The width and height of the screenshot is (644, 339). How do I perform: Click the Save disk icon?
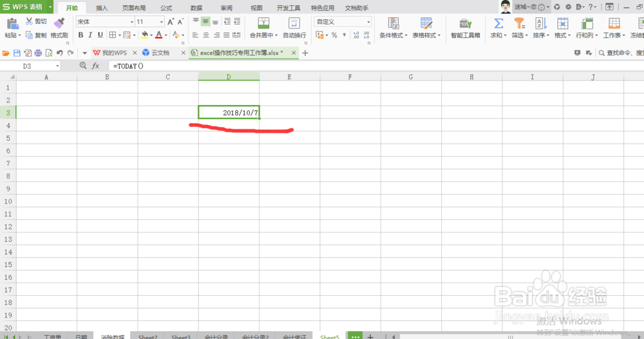pos(17,53)
